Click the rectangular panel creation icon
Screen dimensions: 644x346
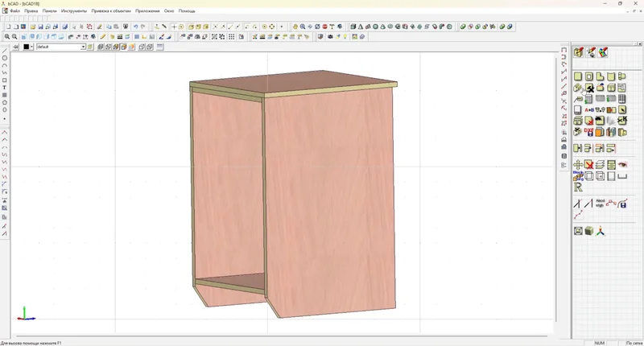pos(578,76)
